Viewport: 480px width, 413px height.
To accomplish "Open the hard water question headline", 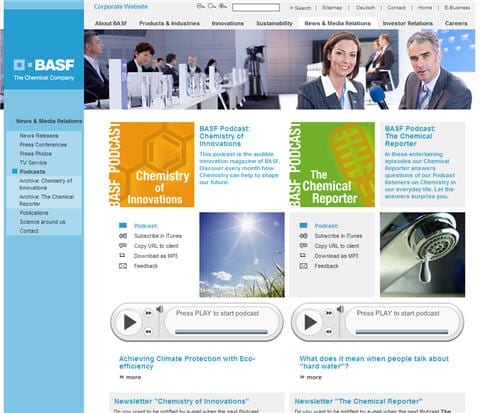I will pyautogui.click(x=374, y=362).
